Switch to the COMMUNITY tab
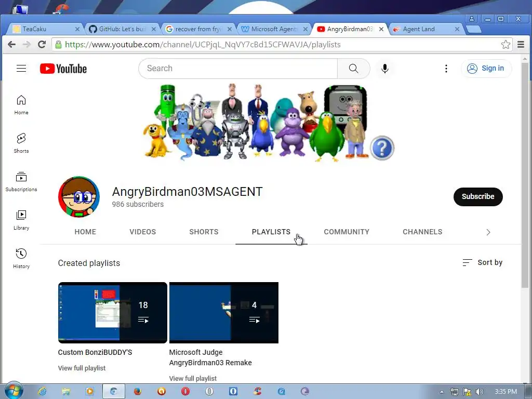This screenshot has height=399, width=532. point(347,232)
